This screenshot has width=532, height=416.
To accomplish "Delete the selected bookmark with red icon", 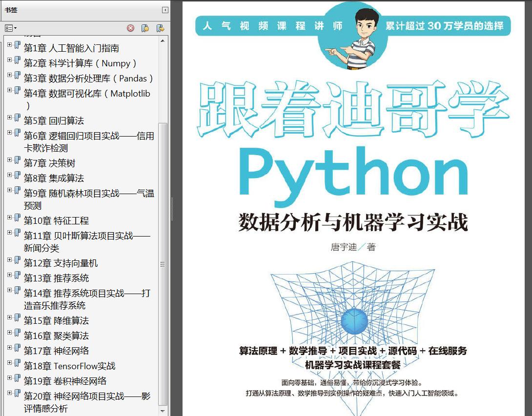I will pyautogui.click(x=131, y=28).
